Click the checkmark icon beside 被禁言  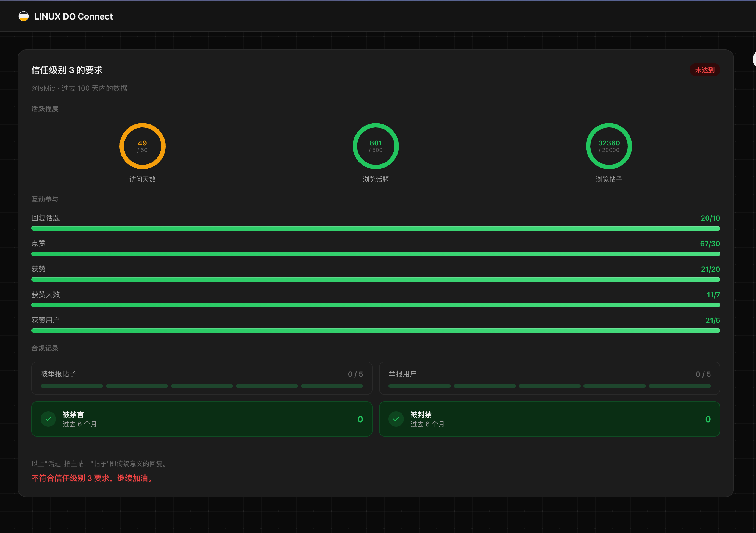pos(48,419)
